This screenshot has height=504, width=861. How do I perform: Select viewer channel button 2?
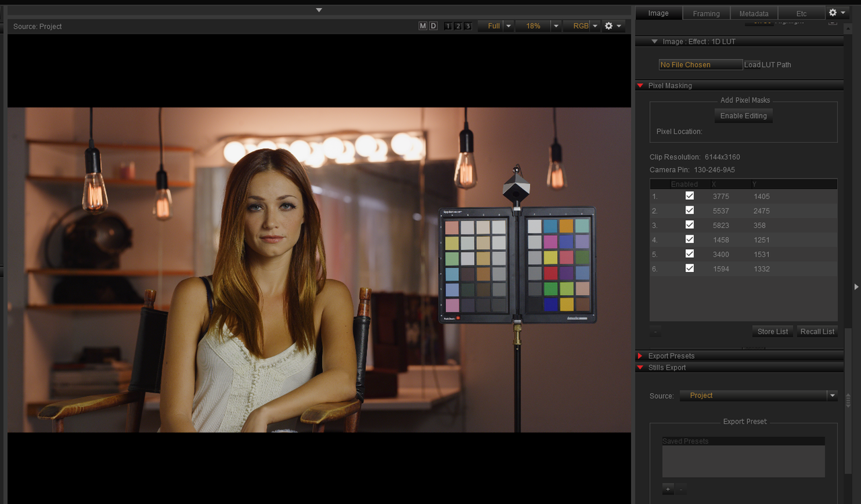(x=457, y=26)
